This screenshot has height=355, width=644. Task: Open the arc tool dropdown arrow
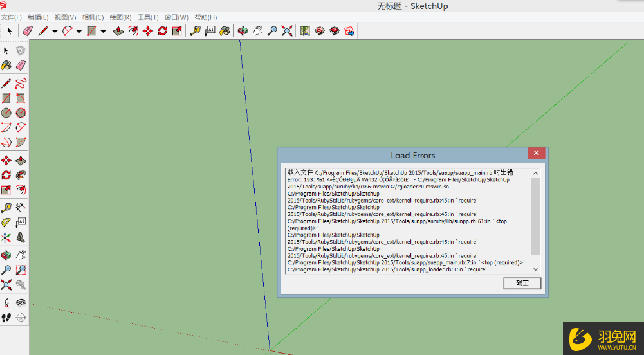pos(78,31)
